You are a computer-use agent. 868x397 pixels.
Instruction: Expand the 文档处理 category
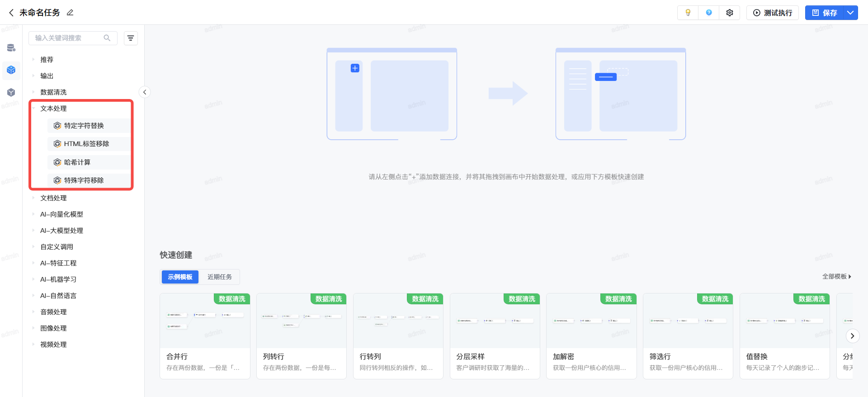(x=33, y=198)
